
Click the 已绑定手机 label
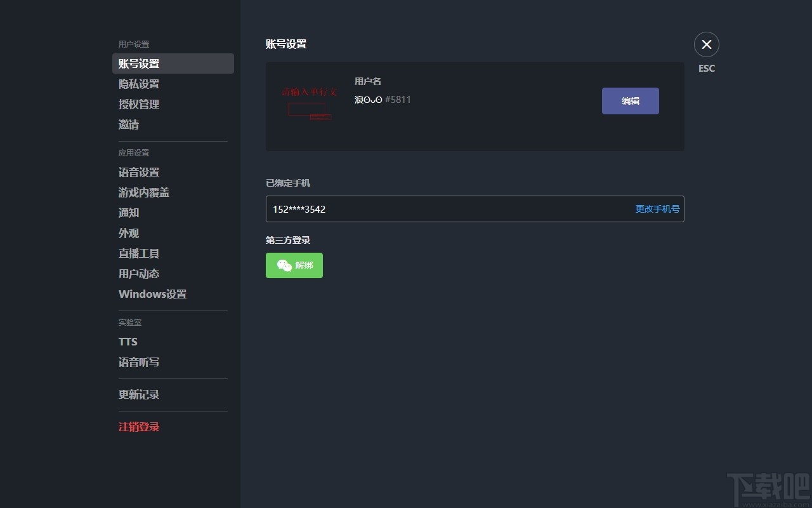(288, 183)
